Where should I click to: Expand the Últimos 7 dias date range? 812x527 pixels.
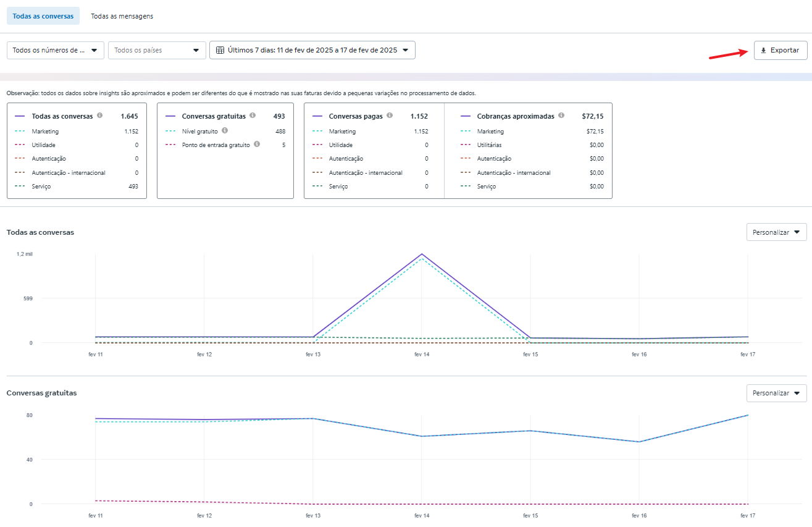point(312,50)
